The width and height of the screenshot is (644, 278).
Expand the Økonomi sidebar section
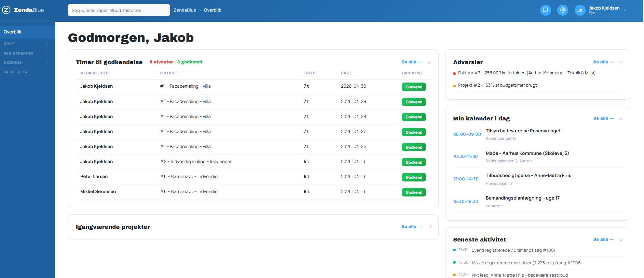(26, 63)
